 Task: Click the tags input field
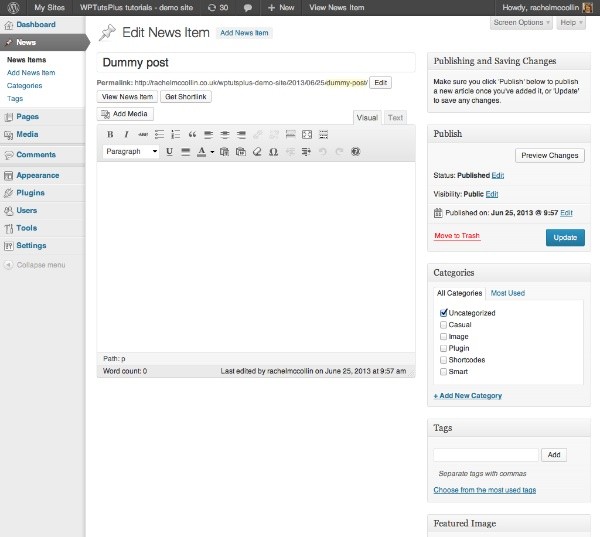pos(486,455)
